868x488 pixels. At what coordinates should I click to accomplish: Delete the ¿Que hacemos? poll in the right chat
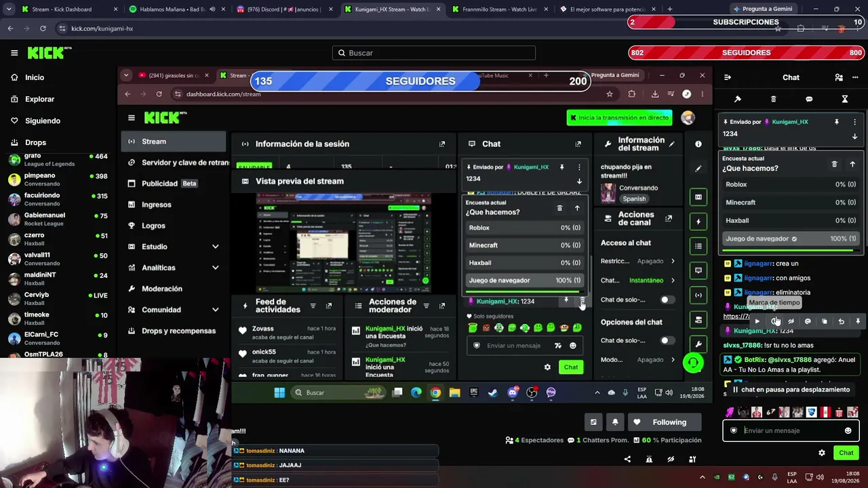(x=835, y=164)
